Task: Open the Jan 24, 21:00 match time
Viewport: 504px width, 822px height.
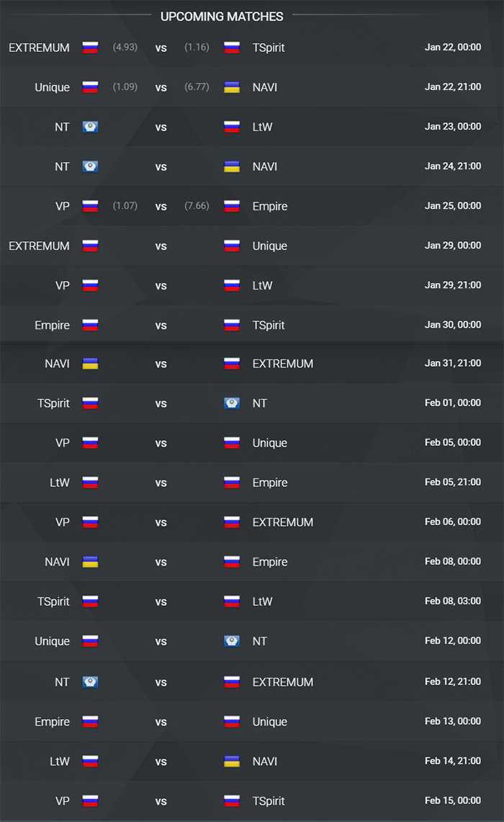Action: [x=453, y=166]
